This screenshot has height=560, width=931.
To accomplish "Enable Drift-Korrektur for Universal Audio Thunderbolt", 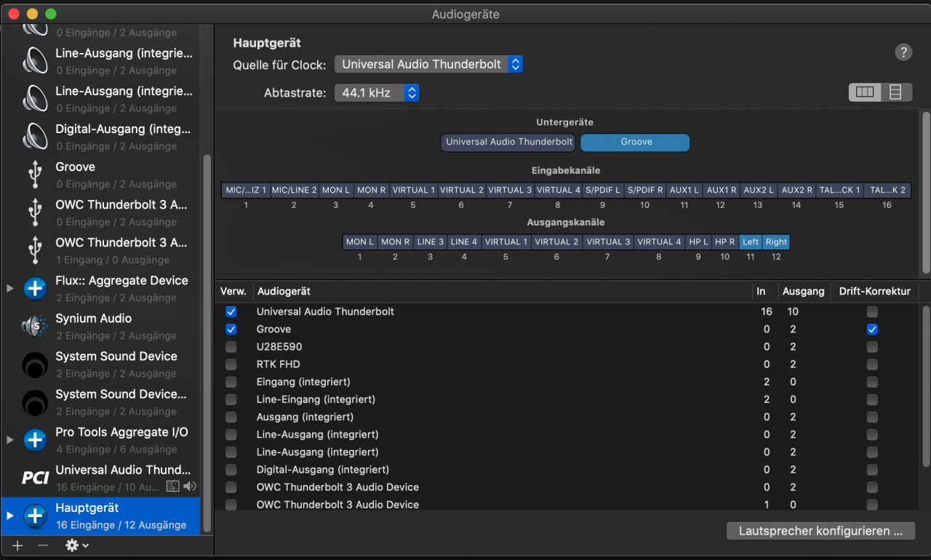I will [872, 311].
